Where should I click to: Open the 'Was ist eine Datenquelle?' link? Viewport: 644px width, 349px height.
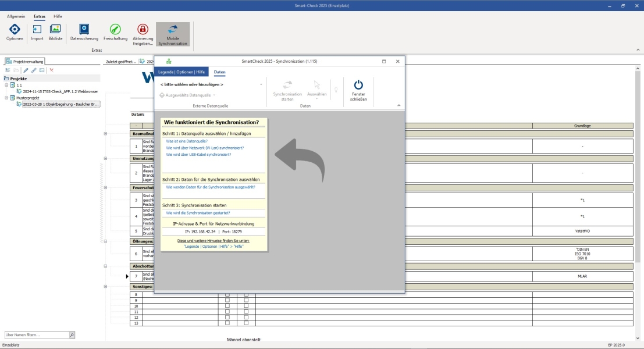click(x=187, y=141)
